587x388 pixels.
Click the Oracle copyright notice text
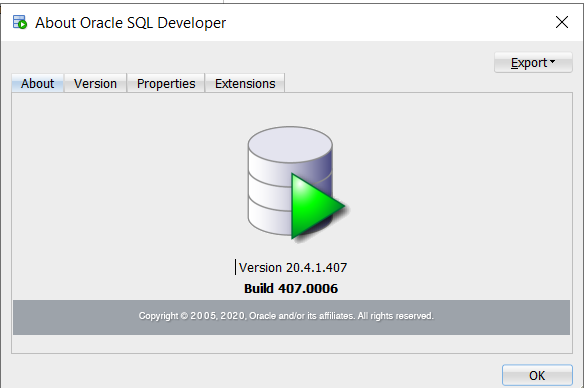(x=286, y=316)
